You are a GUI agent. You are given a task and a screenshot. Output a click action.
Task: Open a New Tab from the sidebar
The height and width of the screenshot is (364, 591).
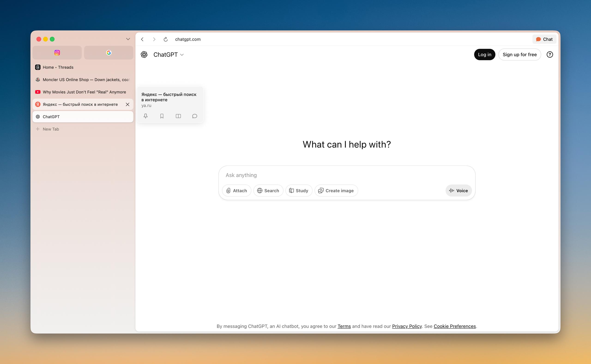(x=83, y=129)
